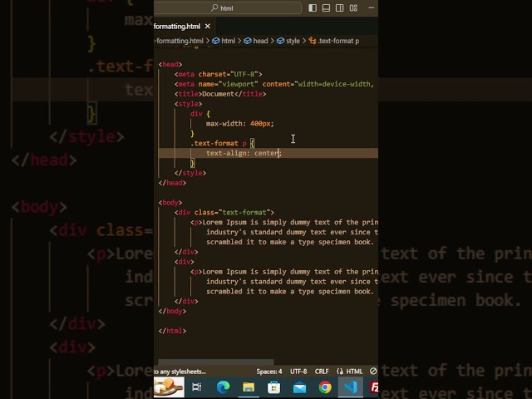Image resolution: width=532 pixels, height=399 pixels.
Task: Change file encoding via UTF-8
Action: [x=298, y=372]
